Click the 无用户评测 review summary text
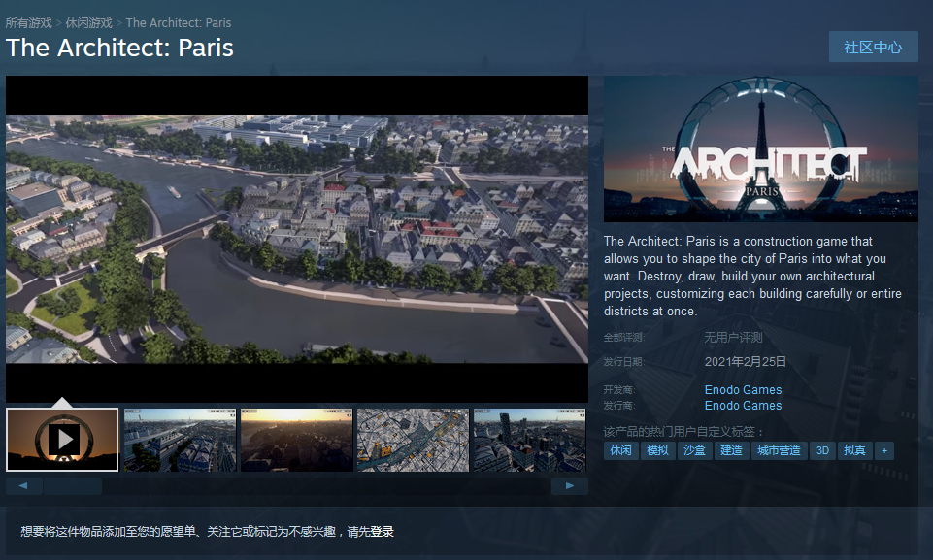 coord(733,338)
